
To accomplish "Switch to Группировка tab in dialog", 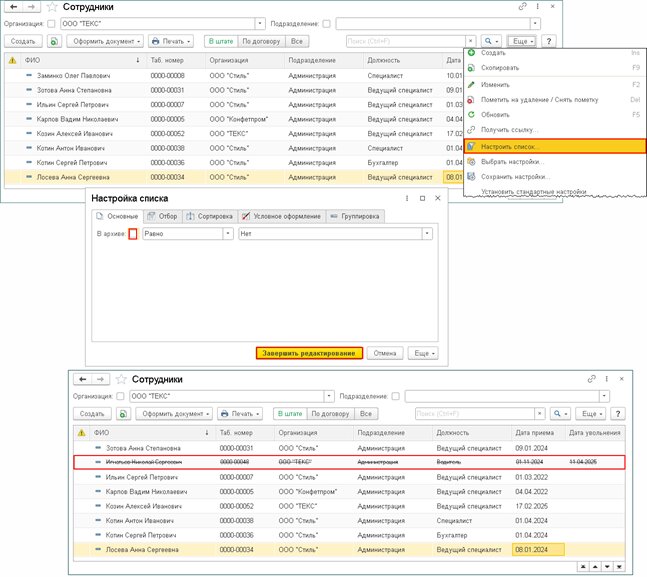I will pos(355,216).
